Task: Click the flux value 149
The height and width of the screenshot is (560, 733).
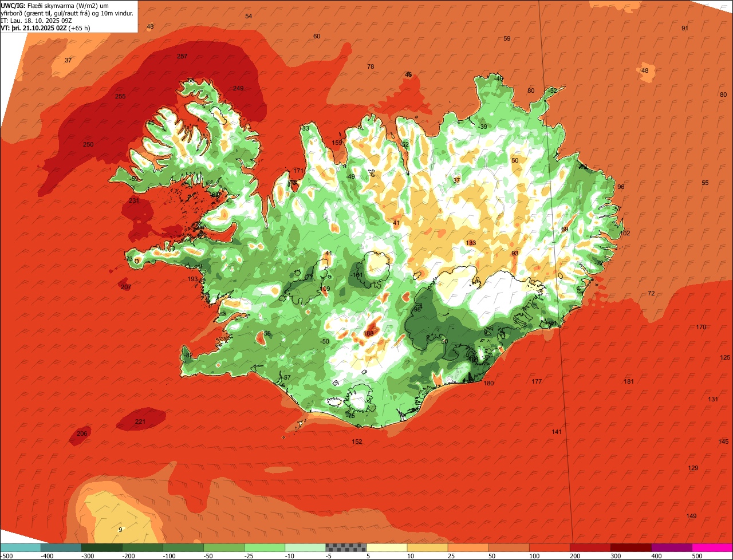Action: point(691,516)
